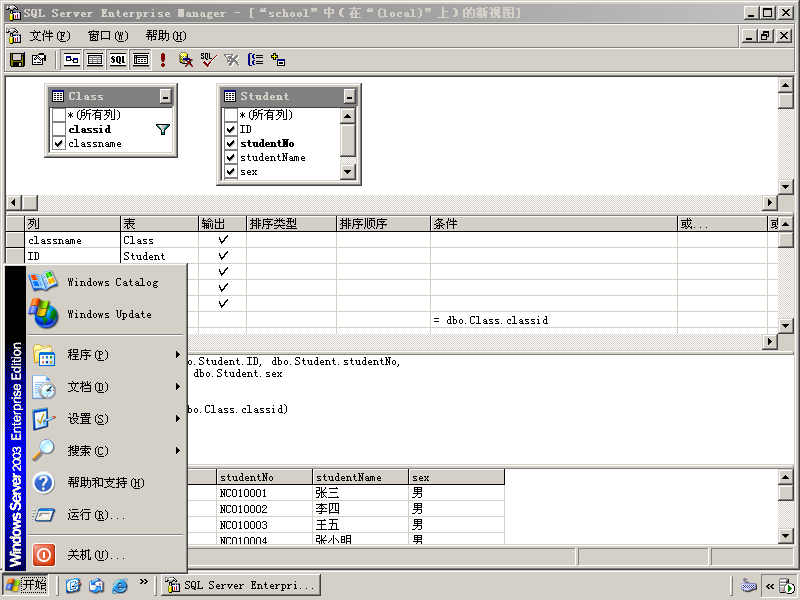
Task: Click the cancel execution icon
Action: pos(186,60)
